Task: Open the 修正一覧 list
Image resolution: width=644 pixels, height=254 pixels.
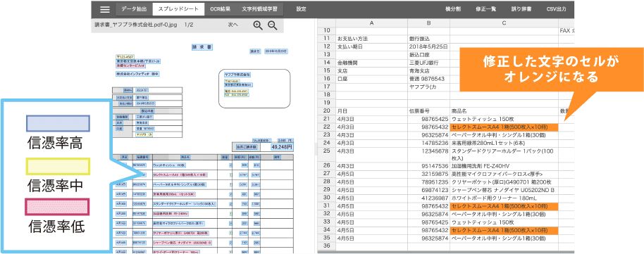Action: click(x=487, y=9)
